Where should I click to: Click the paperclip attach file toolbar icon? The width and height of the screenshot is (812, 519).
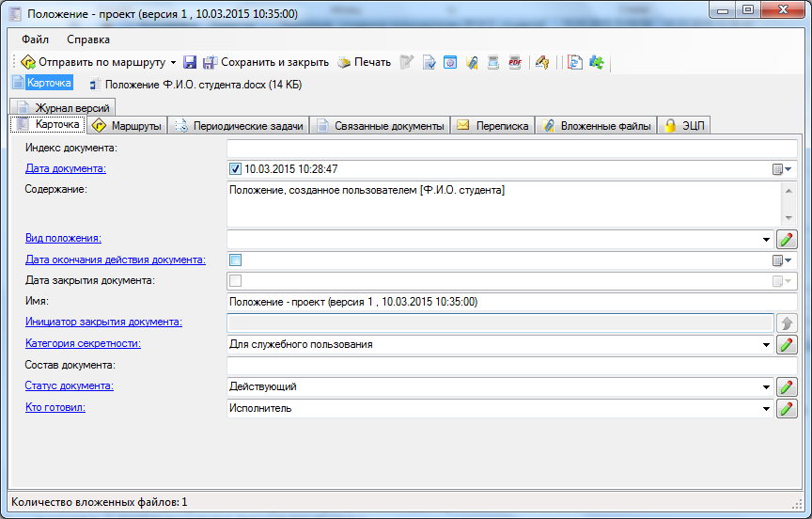[472, 62]
